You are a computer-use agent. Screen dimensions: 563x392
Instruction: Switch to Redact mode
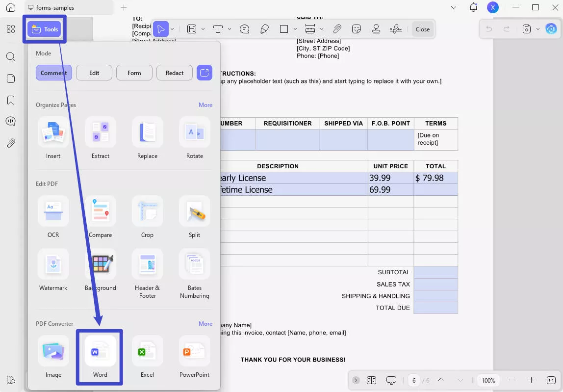(174, 73)
